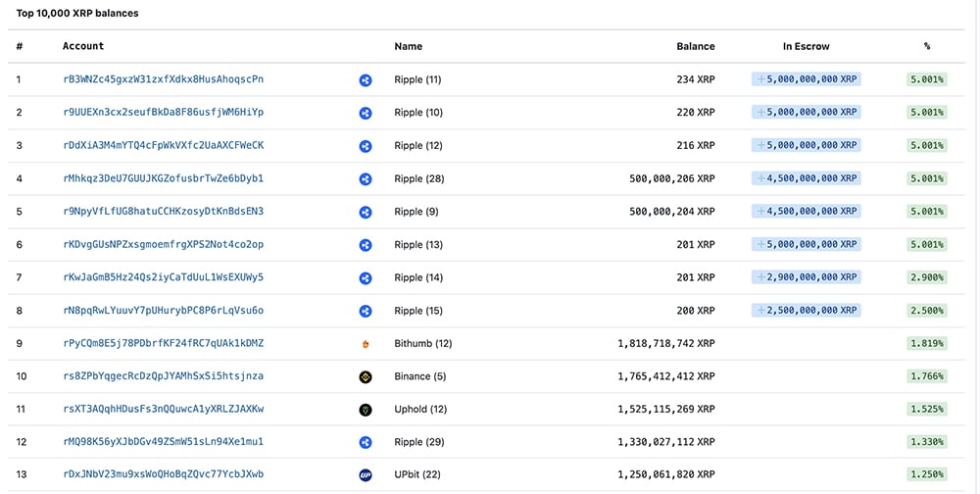Click the 1.330% percentage badge
The width and height of the screenshot is (980, 494).
[927, 442]
